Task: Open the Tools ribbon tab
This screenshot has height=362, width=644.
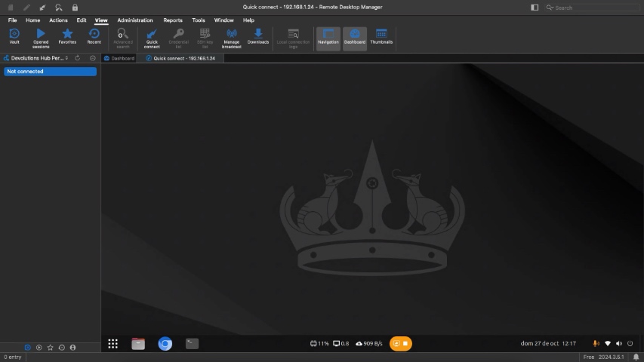Action: (199, 20)
